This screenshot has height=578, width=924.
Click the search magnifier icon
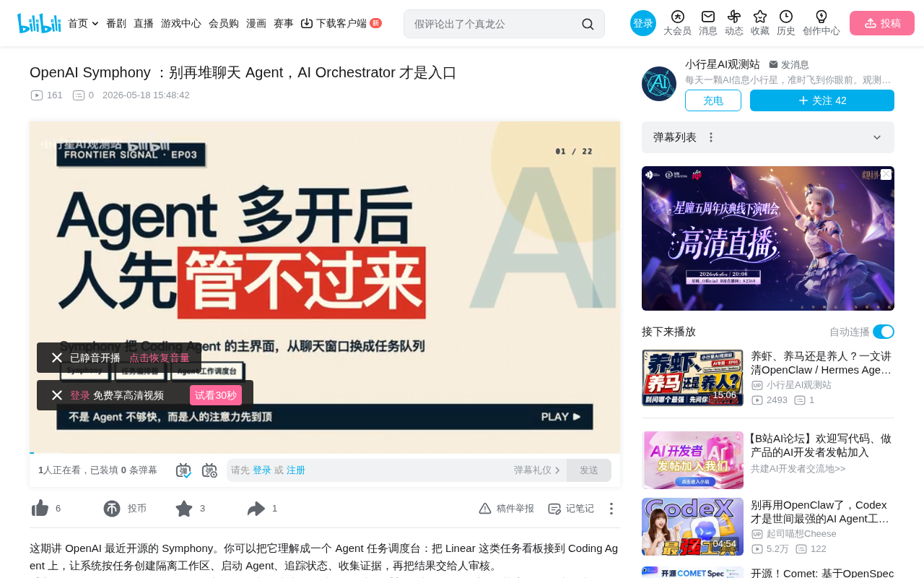click(588, 24)
